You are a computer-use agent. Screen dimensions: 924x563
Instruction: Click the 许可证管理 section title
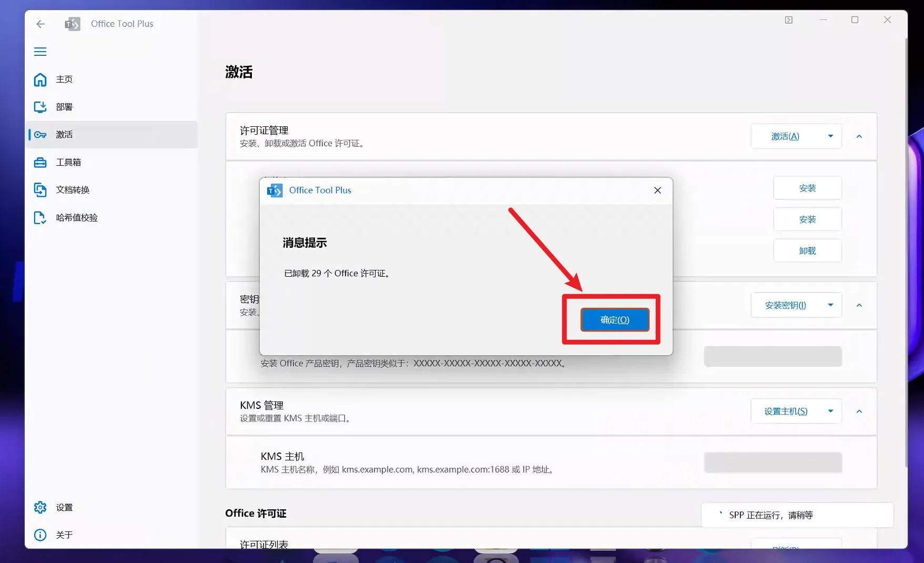[x=264, y=130]
